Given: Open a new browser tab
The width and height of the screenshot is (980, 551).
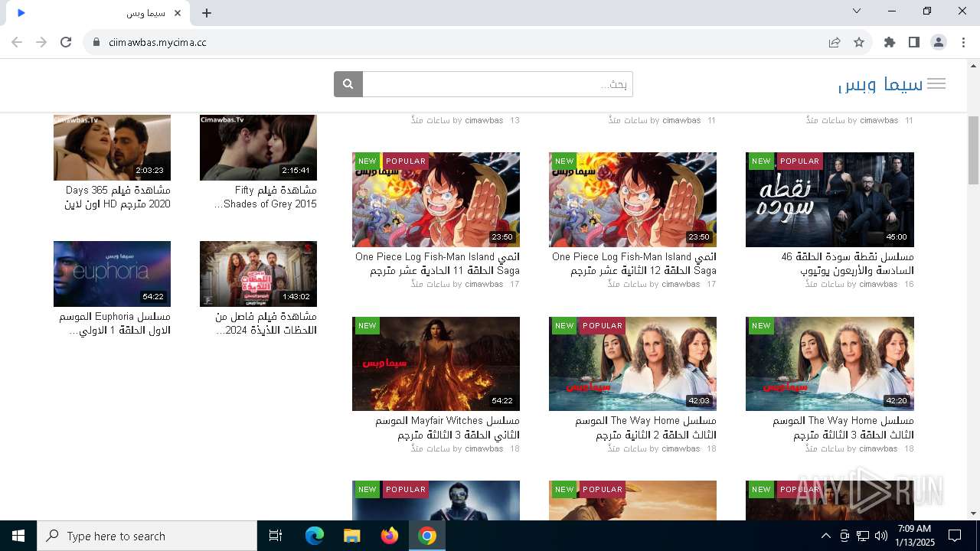Looking at the screenshot, I should click(207, 13).
